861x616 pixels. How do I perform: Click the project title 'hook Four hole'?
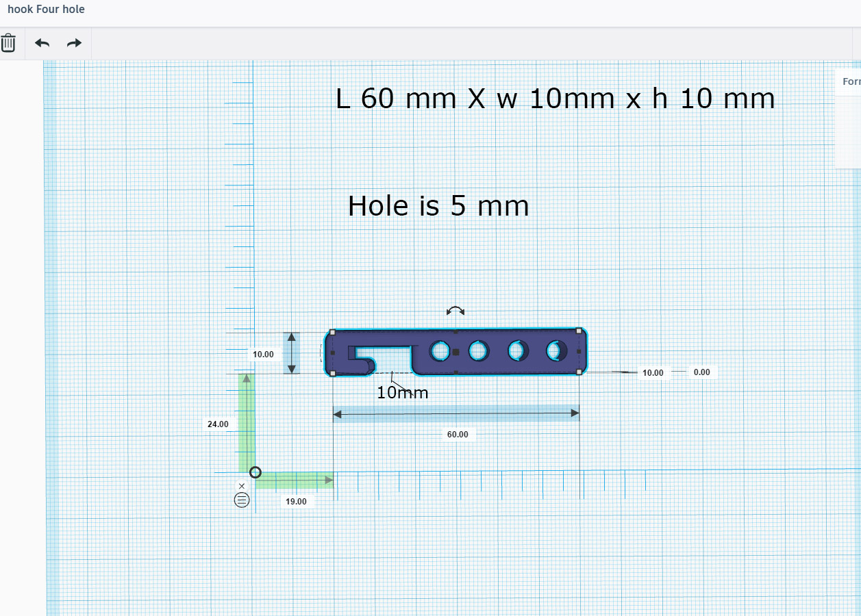pyautogui.click(x=47, y=10)
